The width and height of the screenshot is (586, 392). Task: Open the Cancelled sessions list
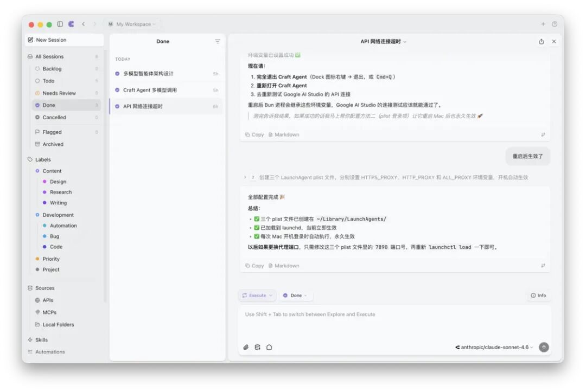pyautogui.click(x=66, y=117)
